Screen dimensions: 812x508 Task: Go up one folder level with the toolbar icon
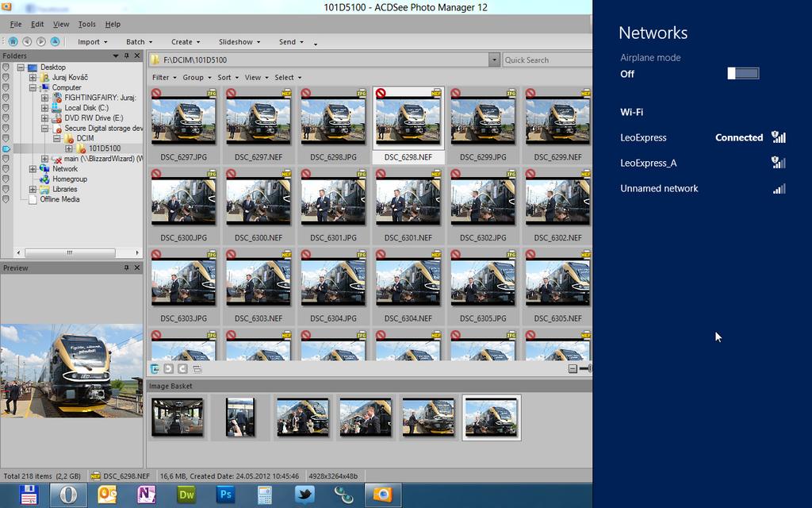click(55, 41)
